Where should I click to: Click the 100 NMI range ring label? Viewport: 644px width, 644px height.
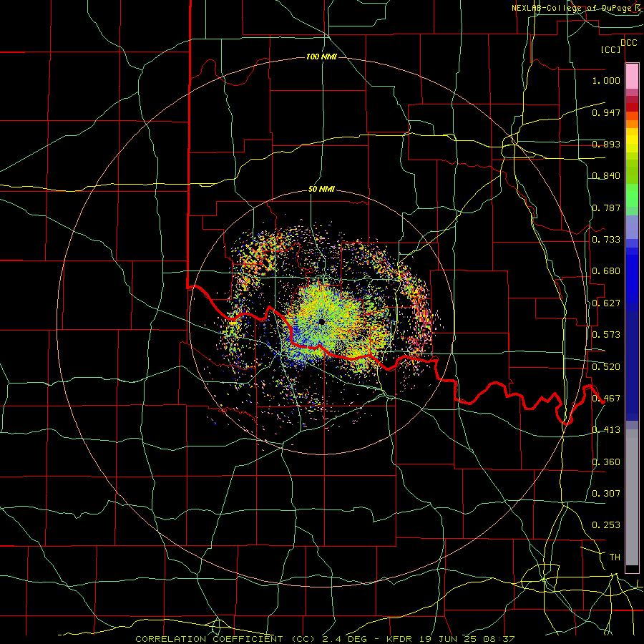point(321,57)
